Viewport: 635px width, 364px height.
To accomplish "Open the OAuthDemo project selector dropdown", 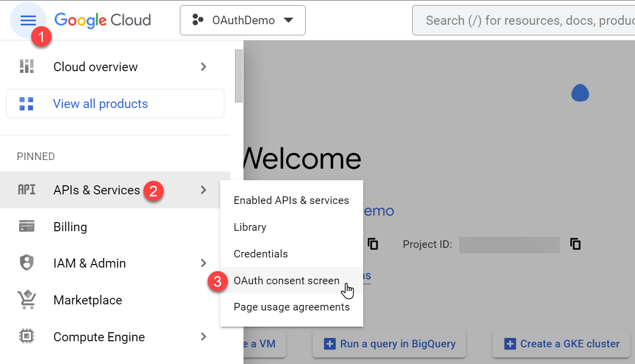I will tap(242, 20).
